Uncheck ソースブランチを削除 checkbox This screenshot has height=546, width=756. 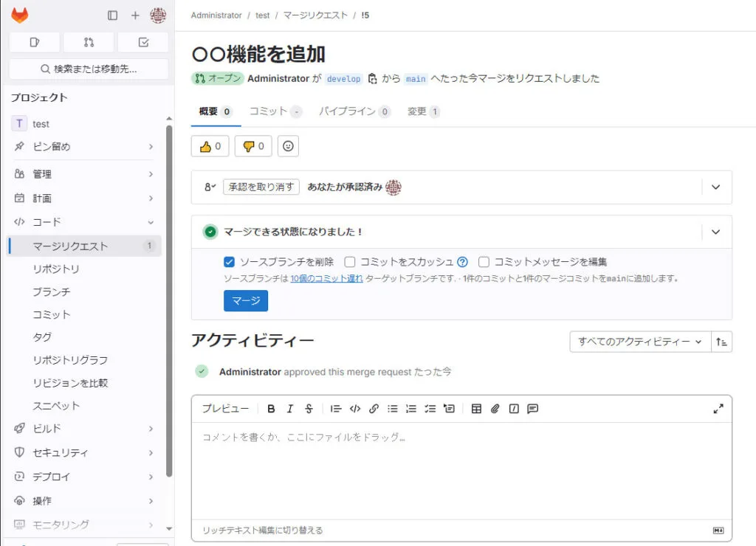pos(230,262)
